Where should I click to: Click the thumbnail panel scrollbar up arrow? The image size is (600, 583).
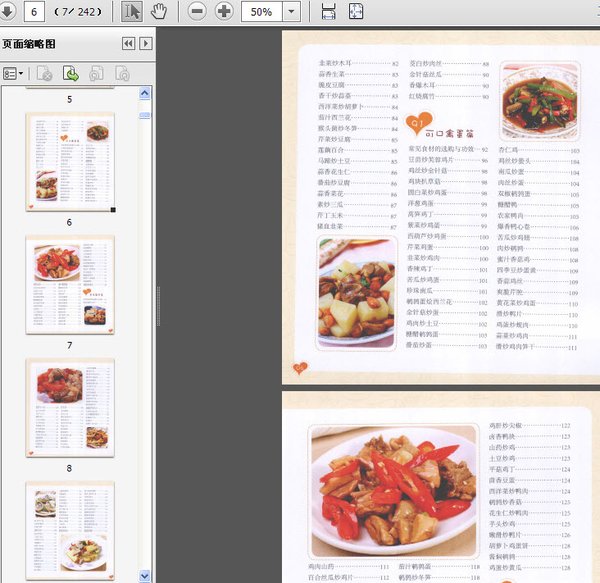coord(145,92)
